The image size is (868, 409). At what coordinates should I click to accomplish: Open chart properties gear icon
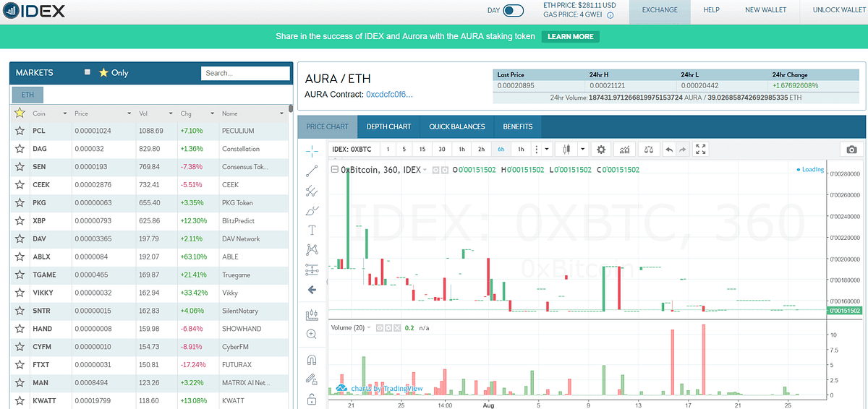pyautogui.click(x=600, y=149)
